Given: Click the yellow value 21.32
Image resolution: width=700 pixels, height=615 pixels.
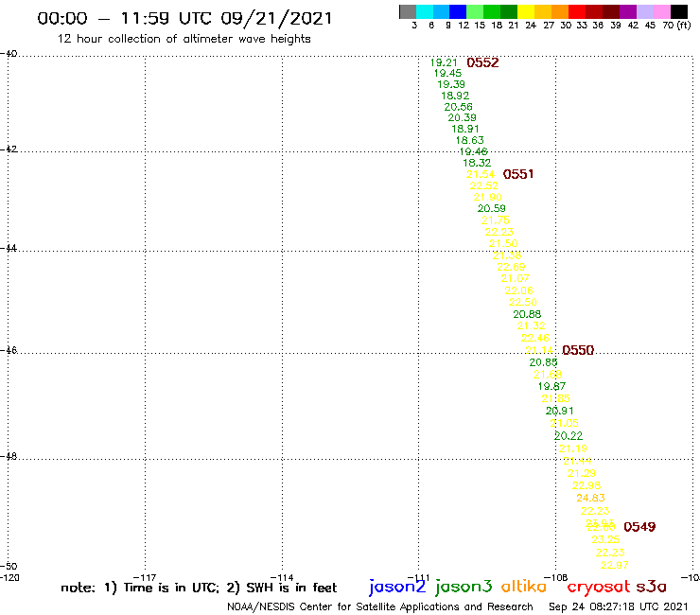Looking at the screenshot, I should [532, 326].
